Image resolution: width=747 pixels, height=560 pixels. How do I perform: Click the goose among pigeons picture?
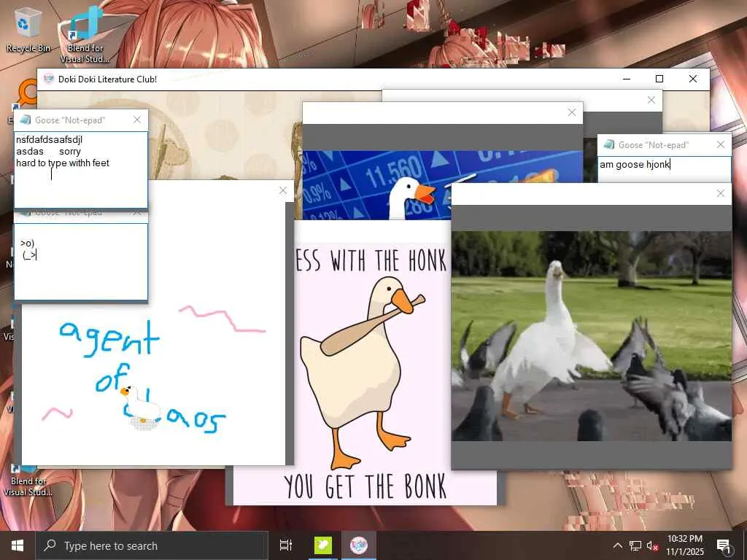(591, 336)
